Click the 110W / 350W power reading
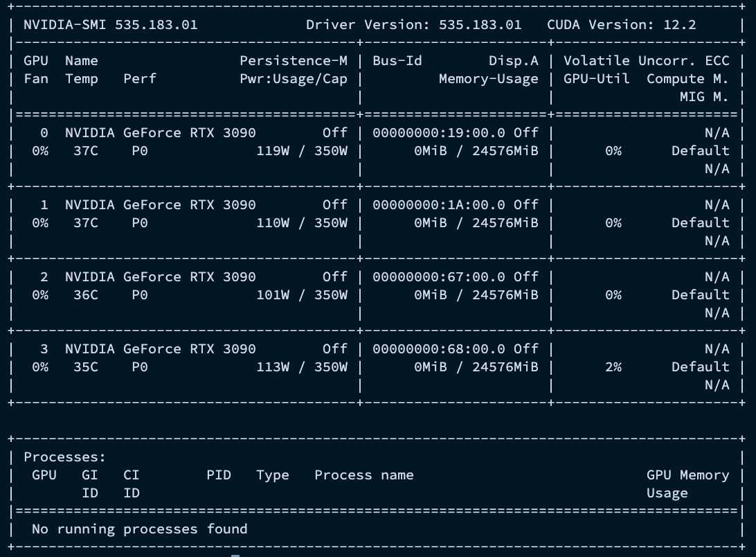This screenshot has width=756, height=557. pyautogui.click(x=302, y=222)
